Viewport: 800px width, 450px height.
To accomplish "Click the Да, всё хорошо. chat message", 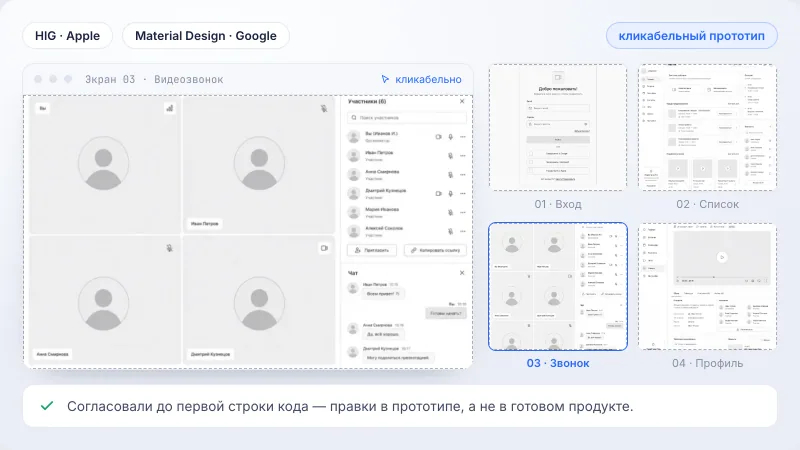I will (x=383, y=334).
